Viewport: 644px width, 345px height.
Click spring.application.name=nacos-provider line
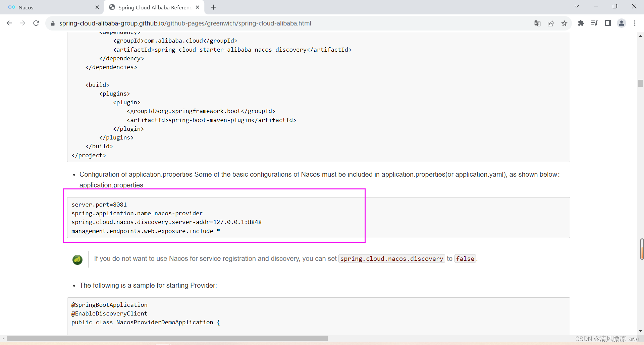(x=137, y=213)
